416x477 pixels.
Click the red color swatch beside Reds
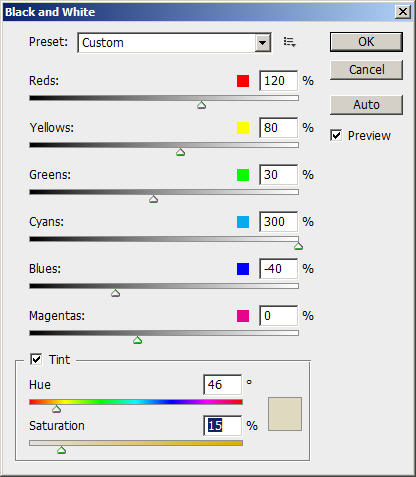pyautogui.click(x=243, y=81)
